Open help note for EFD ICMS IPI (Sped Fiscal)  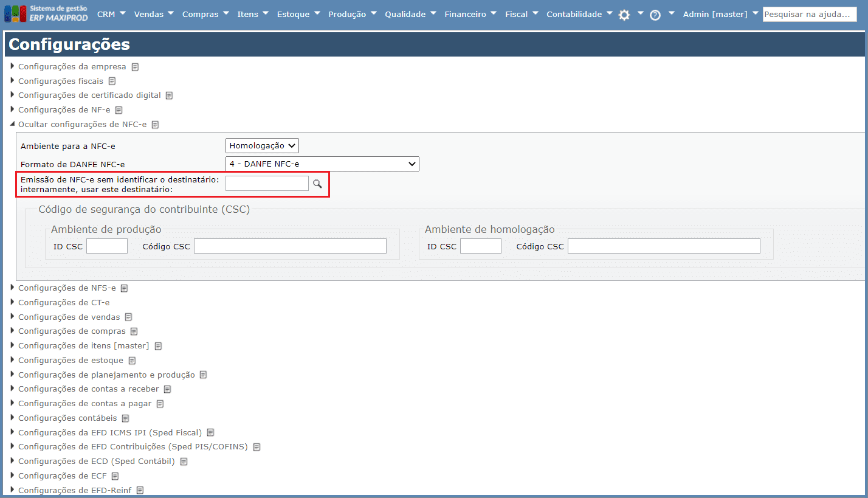point(211,433)
